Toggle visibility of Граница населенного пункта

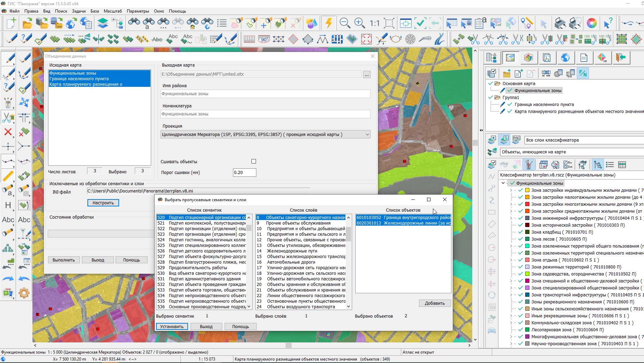(x=510, y=105)
